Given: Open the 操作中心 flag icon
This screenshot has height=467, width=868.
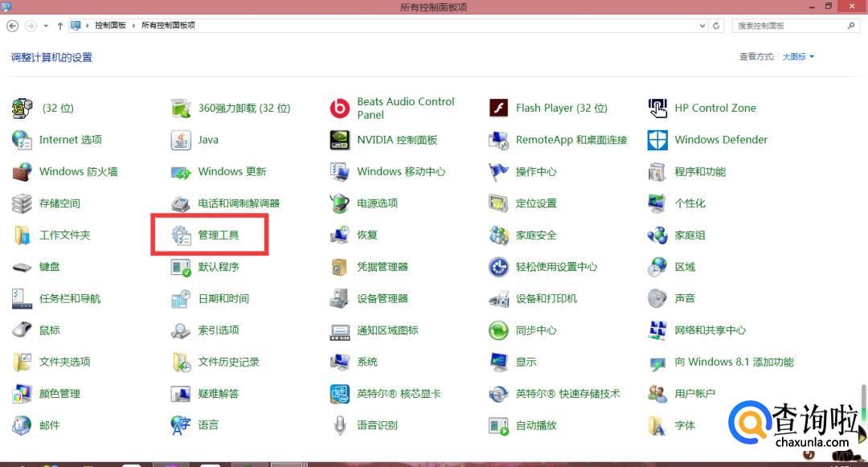Looking at the screenshot, I should coord(498,171).
